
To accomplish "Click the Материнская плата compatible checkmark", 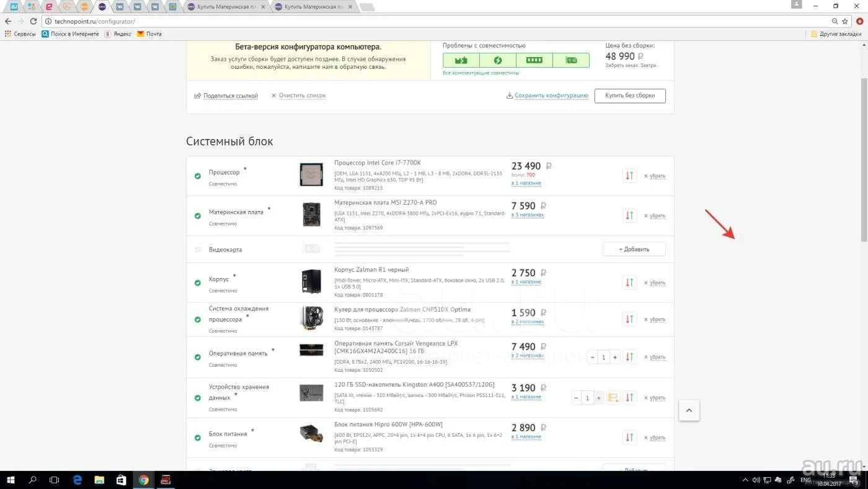I will point(198,216).
